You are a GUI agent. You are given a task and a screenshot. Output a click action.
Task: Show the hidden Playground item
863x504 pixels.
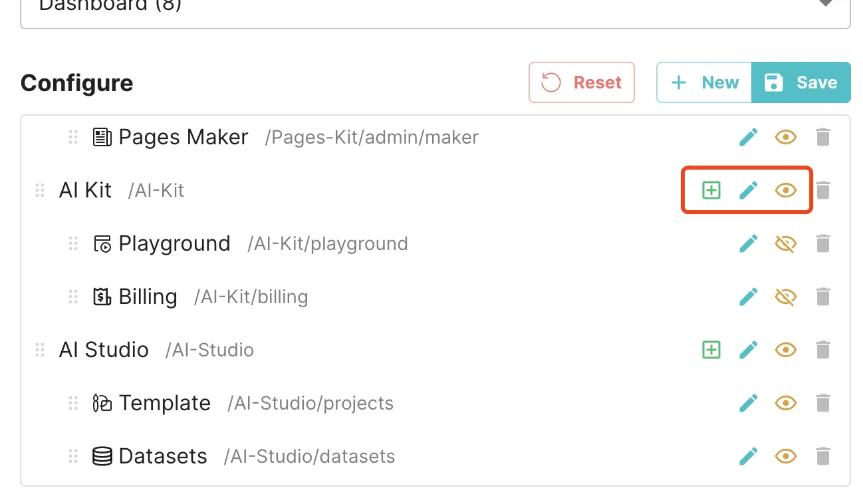(786, 244)
